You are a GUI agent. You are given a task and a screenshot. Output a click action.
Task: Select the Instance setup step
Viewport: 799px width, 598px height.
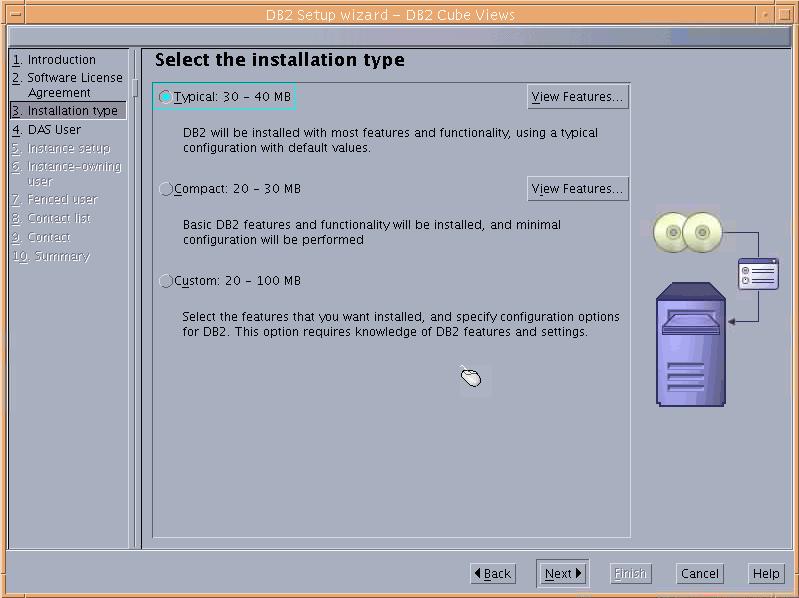pyautogui.click(x=61, y=148)
